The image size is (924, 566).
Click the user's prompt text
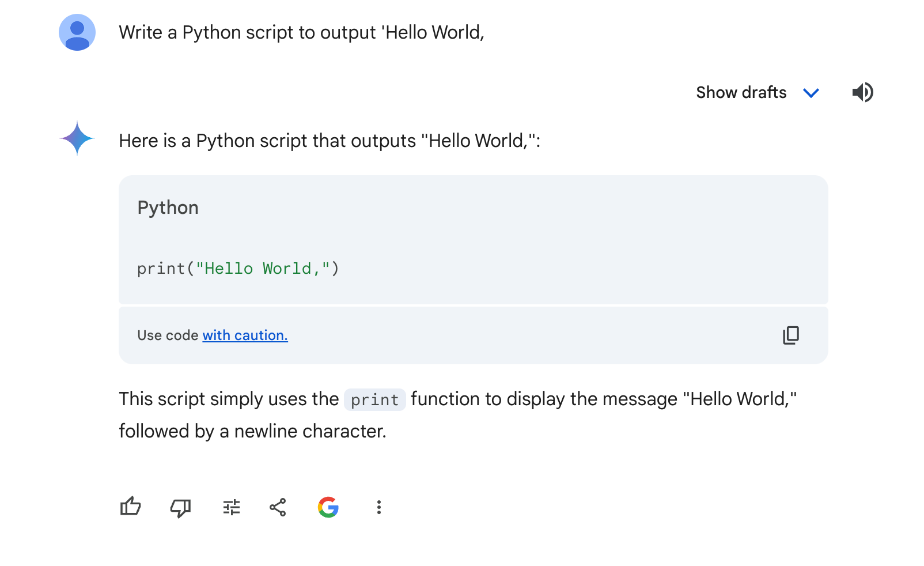301,32
